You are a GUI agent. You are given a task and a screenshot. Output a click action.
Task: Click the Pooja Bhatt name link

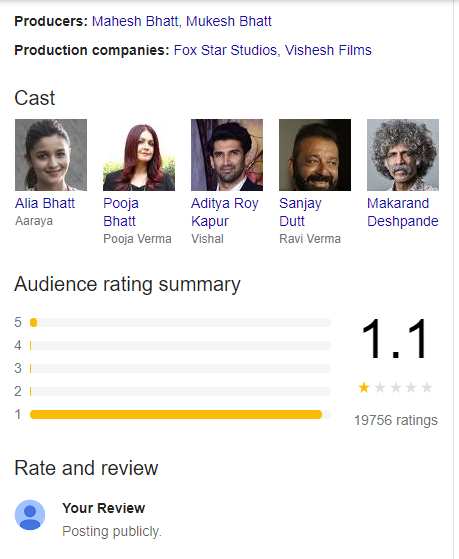121,212
